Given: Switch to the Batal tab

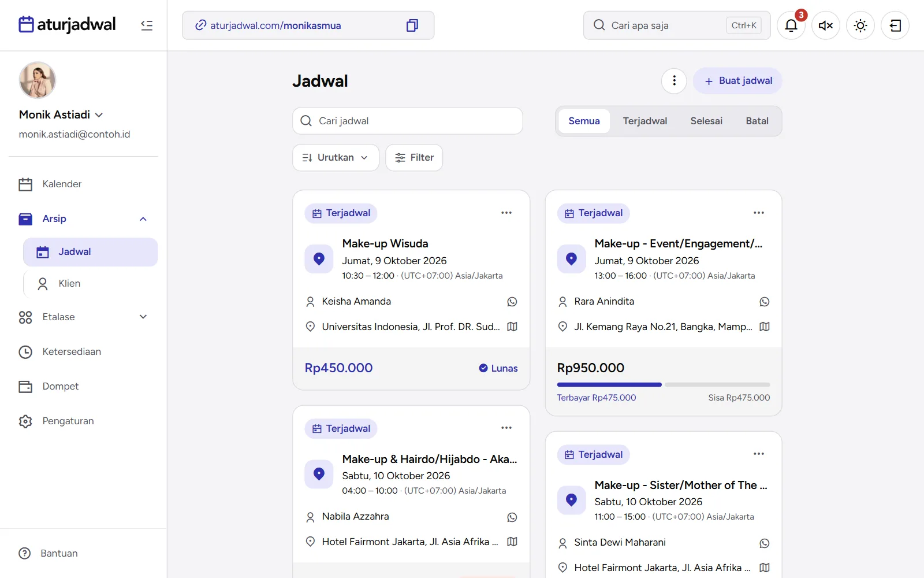Looking at the screenshot, I should click(x=757, y=121).
